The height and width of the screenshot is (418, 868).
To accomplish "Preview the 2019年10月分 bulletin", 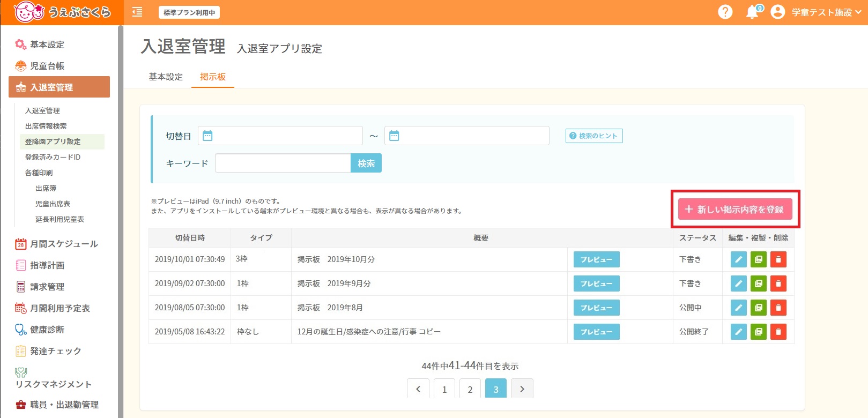I will coord(597,259).
